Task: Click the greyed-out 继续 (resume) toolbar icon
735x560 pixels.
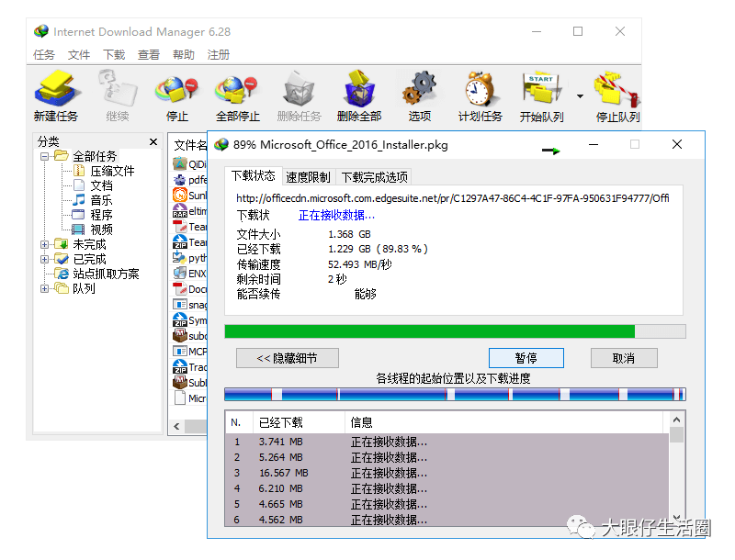Action: [118, 96]
